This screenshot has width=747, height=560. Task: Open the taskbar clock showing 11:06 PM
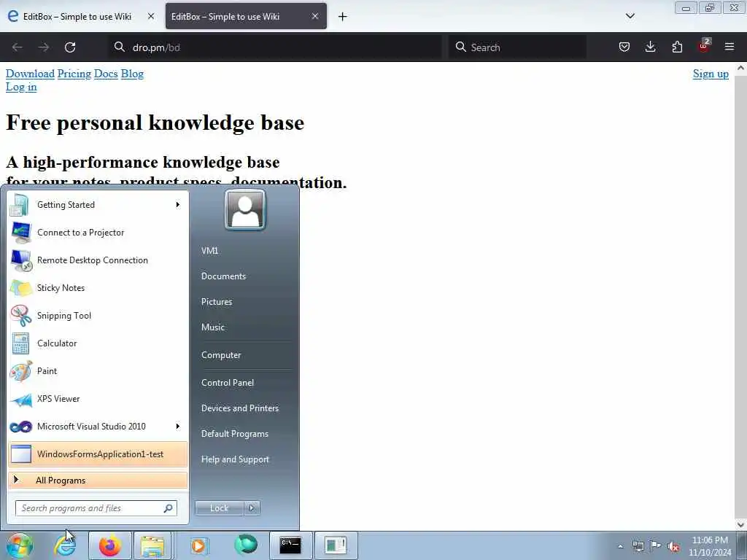[x=710, y=546]
